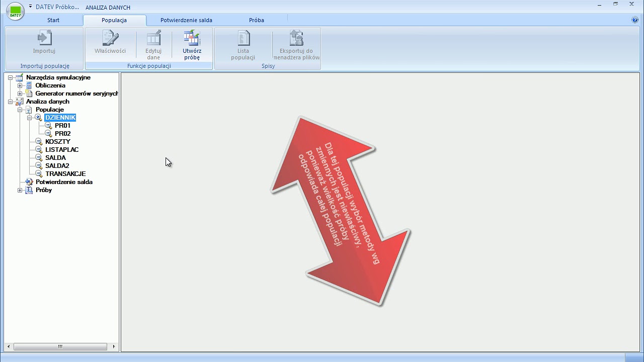Restore down the DATEV window
The height and width of the screenshot is (362, 644).
pos(615,4)
